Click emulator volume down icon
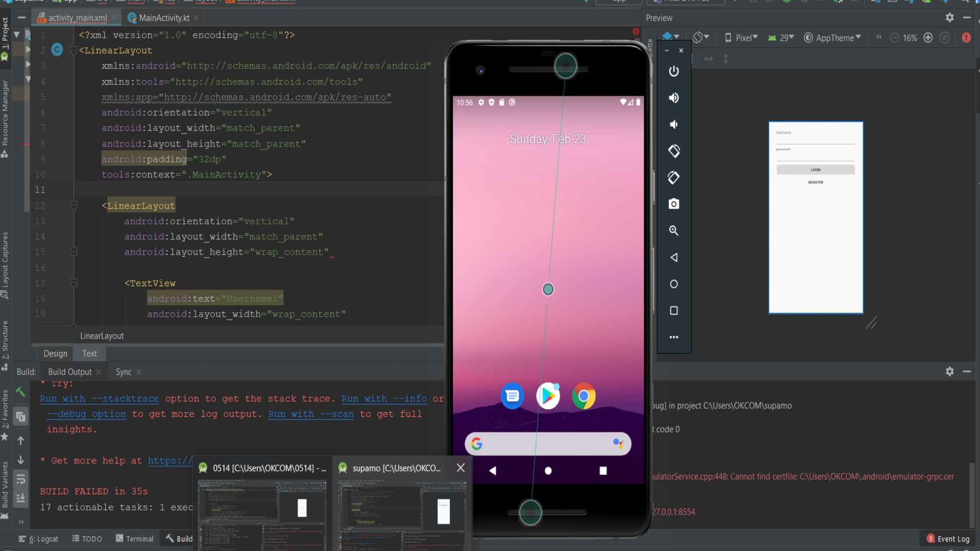 (674, 124)
